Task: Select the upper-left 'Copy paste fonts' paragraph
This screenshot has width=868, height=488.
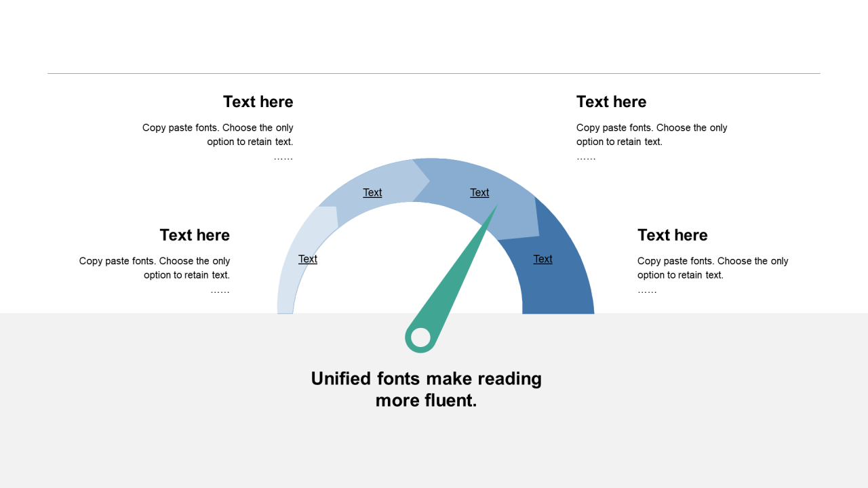Action: coord(218,134)
